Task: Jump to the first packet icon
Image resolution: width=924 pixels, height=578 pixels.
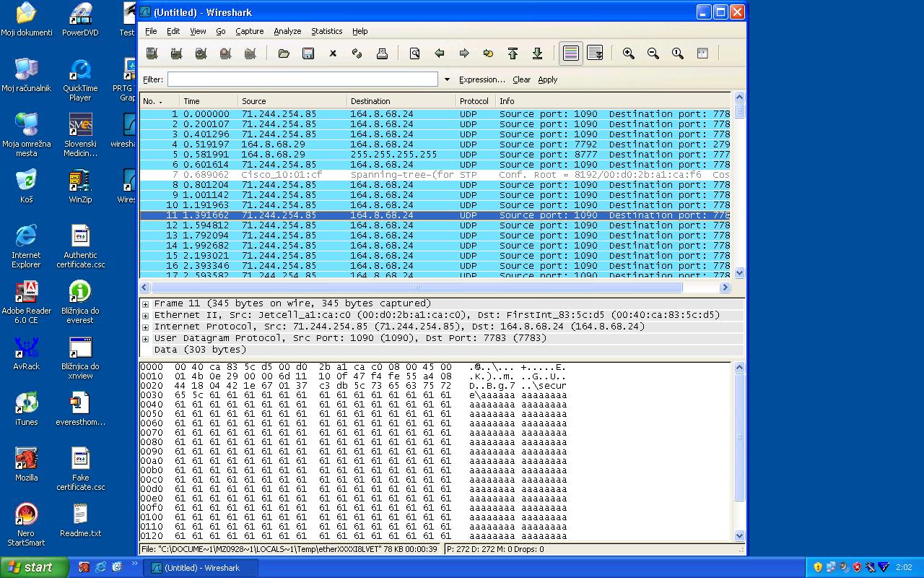Action: (513, 53)
